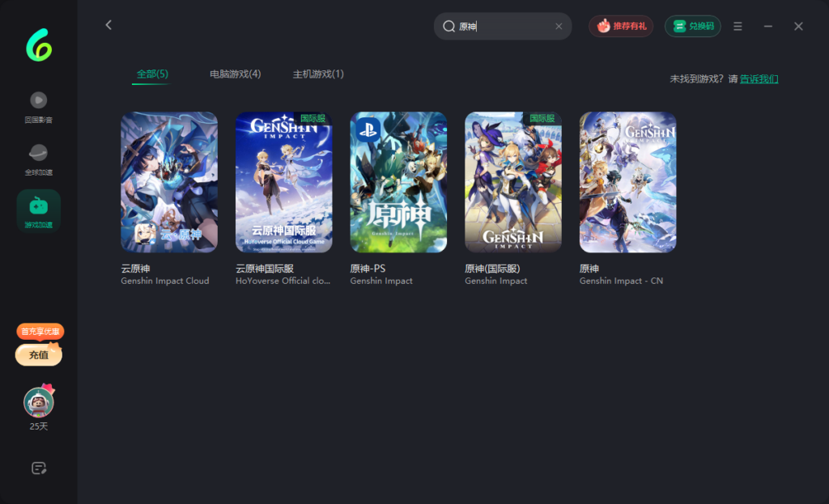Open the hamburger menu in title bar
The width and height of the screenshot is (829, 504).
tap(738, 26)
